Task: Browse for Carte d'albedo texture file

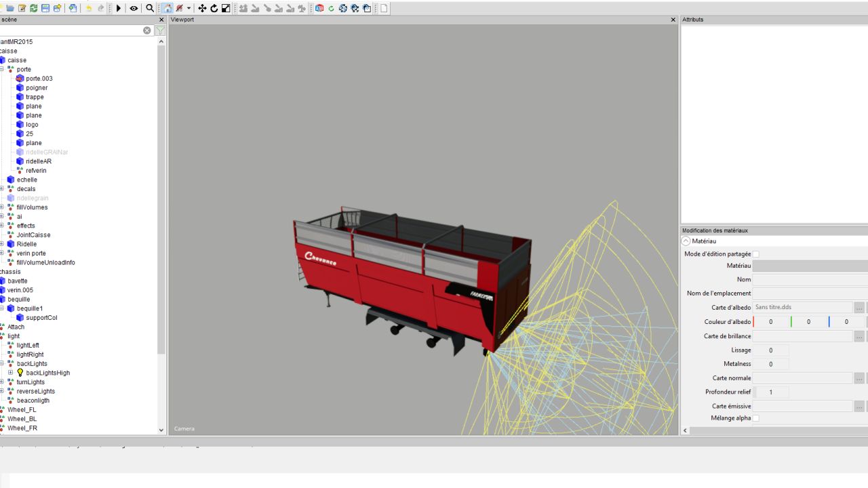Action: tap(859, 308)
